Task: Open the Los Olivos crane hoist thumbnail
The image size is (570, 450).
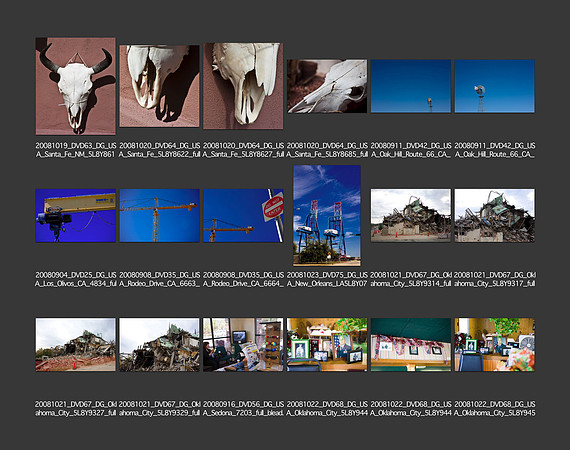Action: coord(76,216)
